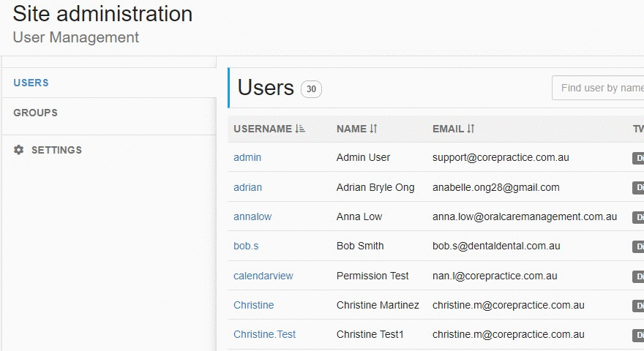Select the name Adrian Bryle Ong
The height and width of the screenshot is (351, 644).
pos(375,187)
